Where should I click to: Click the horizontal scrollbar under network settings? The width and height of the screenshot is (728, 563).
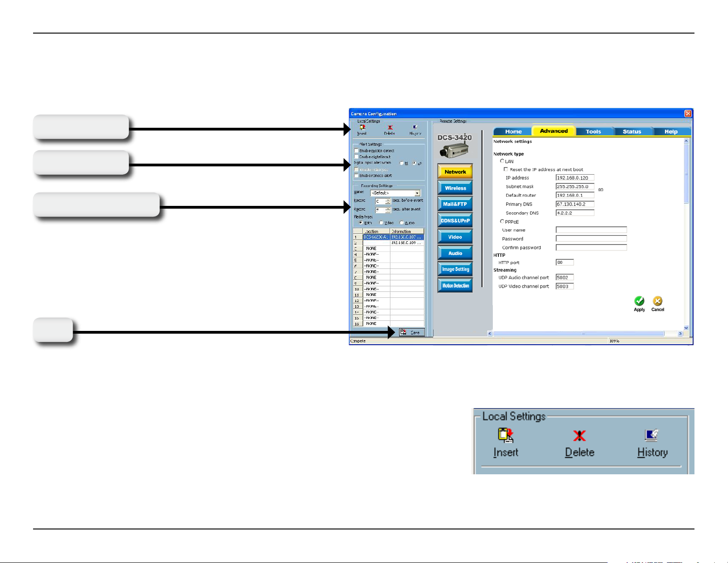[583, 334]
